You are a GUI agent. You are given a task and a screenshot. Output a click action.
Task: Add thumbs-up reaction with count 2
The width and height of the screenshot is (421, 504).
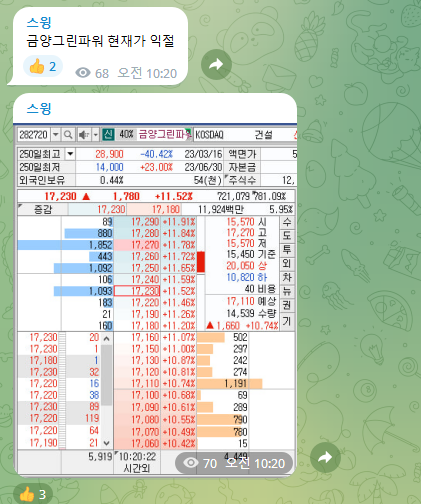click(43, 67)
